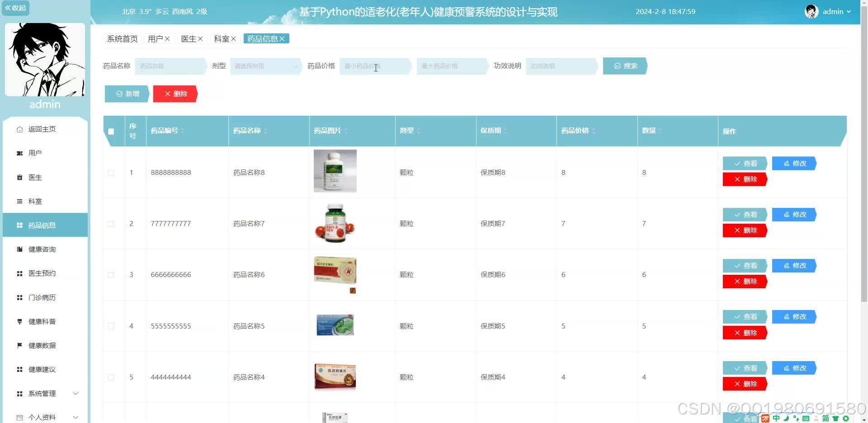Click the 新增 button
The image size is (868, 423).
coord(127,94)
